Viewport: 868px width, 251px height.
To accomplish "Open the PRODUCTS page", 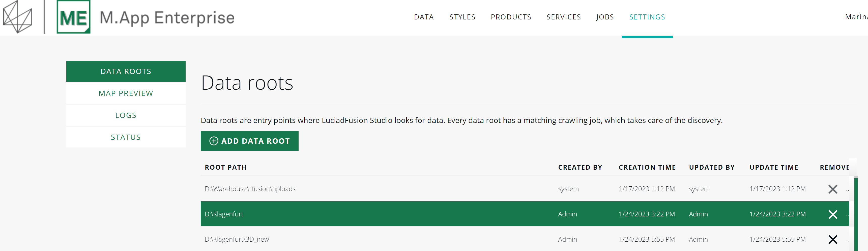I will [x=510, y=17].
